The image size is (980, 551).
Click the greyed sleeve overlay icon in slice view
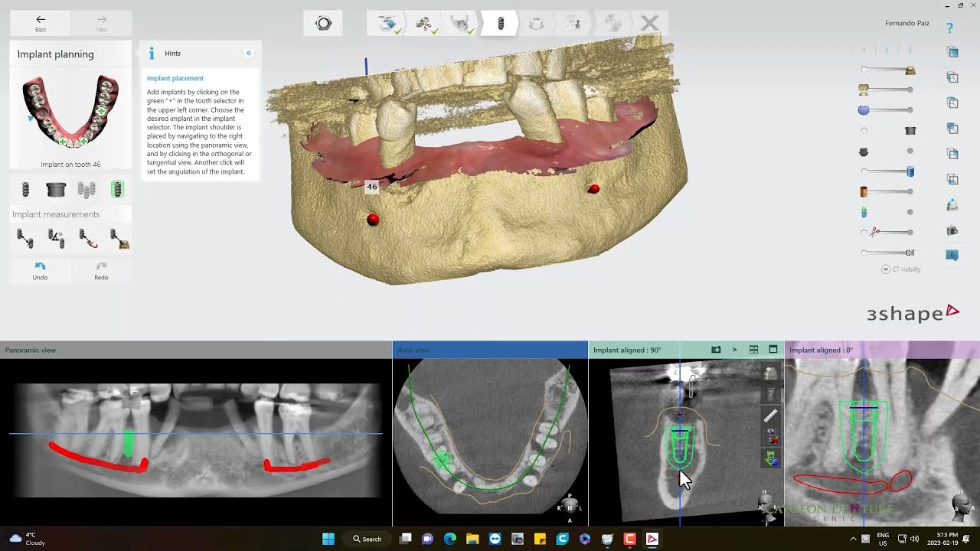(771, 394)
